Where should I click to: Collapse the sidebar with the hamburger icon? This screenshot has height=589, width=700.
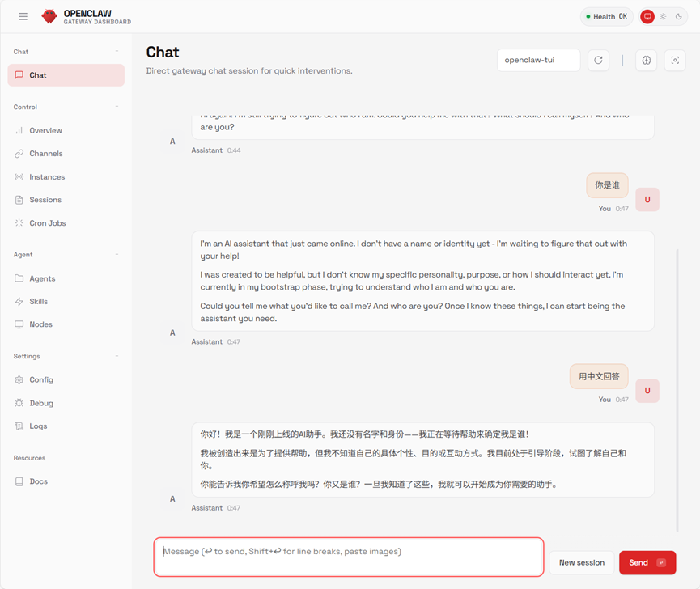23,16
